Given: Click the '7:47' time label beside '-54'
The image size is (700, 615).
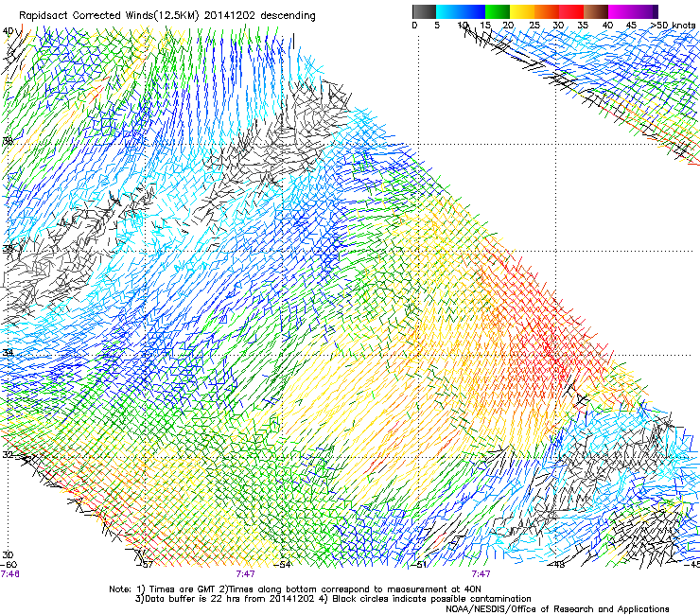Looking at the screenshot, I should pyautogui.click(x=246, y=574).
